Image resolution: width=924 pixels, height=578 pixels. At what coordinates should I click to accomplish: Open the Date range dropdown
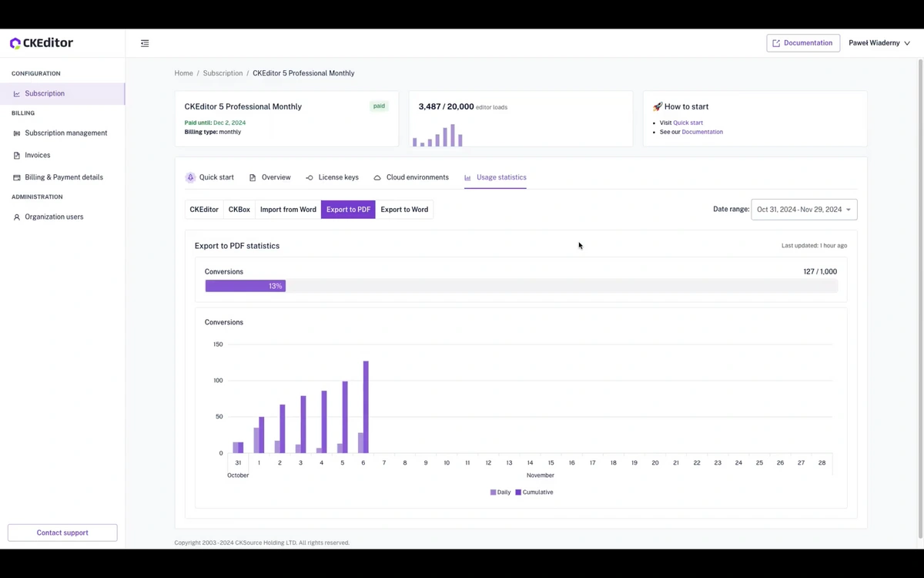pyautogui.click(x=803, y=210)
